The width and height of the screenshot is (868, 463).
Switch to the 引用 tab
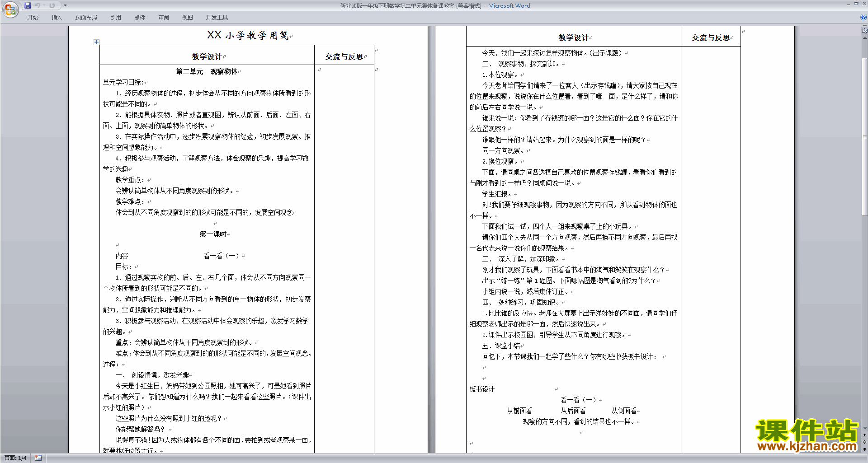[116, 18]
